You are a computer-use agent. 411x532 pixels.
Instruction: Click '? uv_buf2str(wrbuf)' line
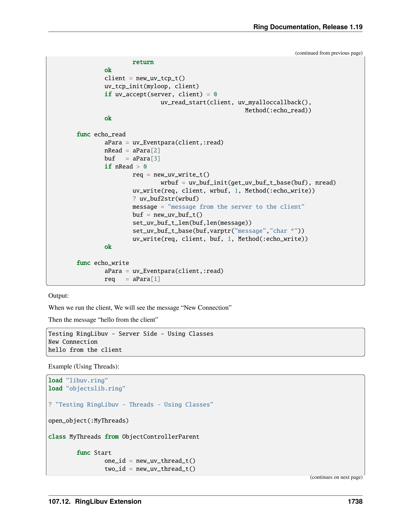[x=166, y=199]
